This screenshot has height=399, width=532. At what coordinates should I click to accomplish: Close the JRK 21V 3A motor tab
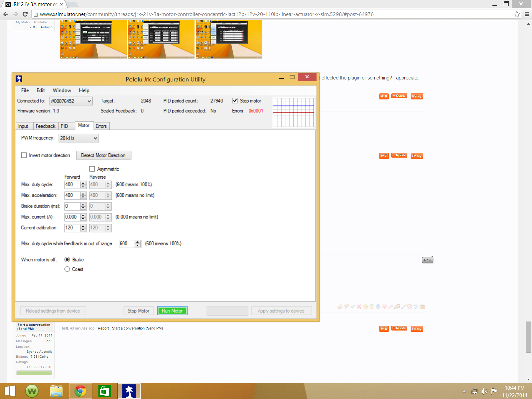[x=62, y=4]
